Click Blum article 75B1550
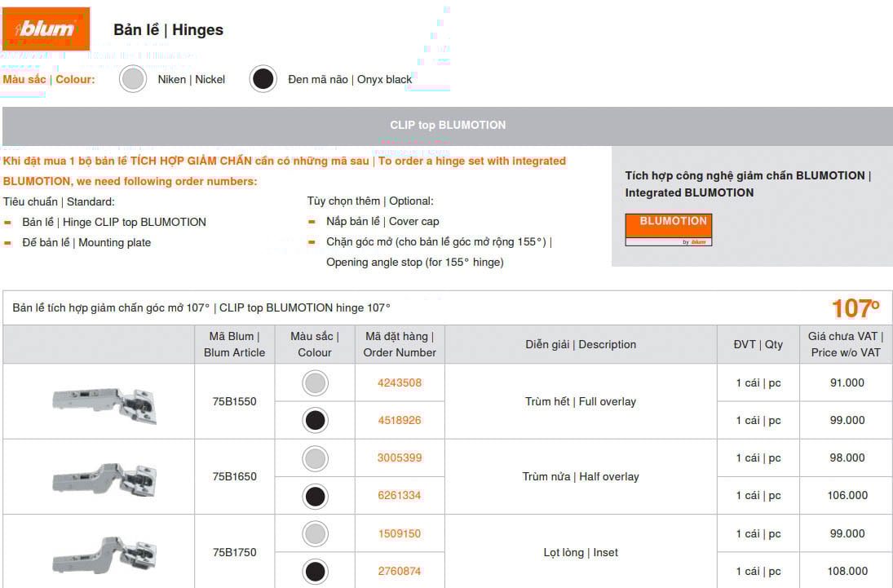 pyautogui.click(x=234, y=402)
